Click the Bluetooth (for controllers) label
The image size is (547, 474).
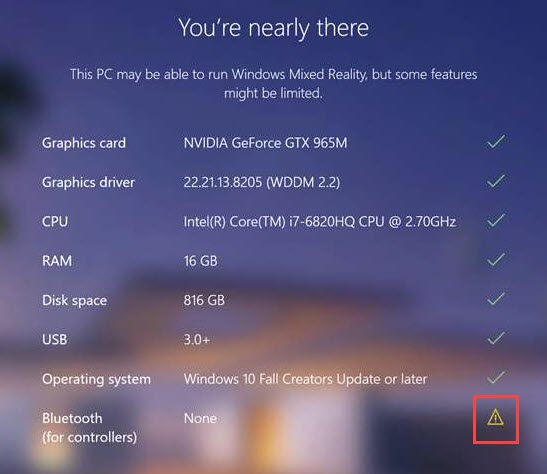click(89, 428)
